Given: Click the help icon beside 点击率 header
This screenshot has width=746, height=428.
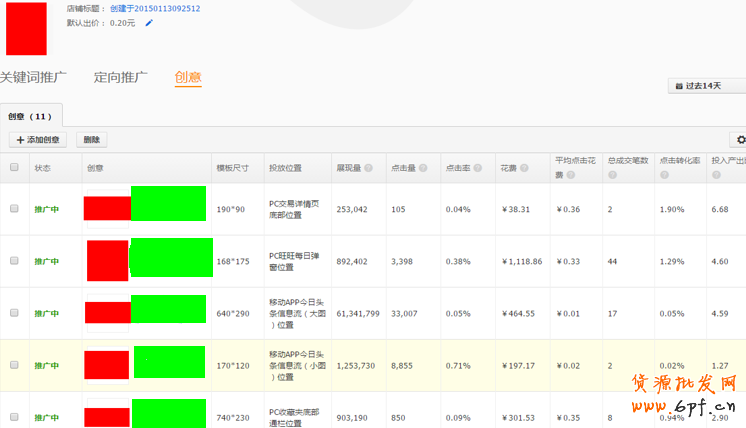Looking at the screenshot, I should pos(478,168).
